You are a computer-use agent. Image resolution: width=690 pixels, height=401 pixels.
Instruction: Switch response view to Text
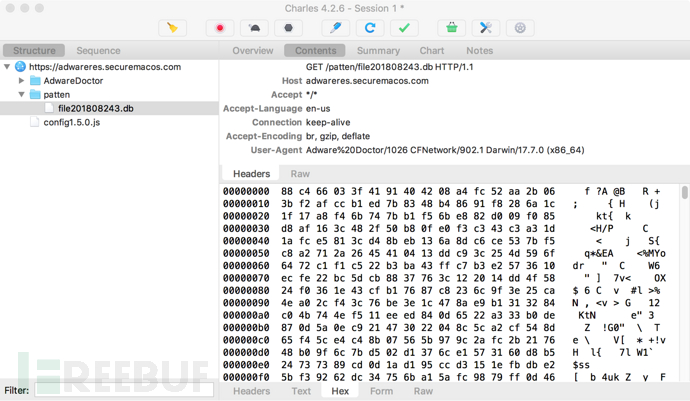[301, 391]
